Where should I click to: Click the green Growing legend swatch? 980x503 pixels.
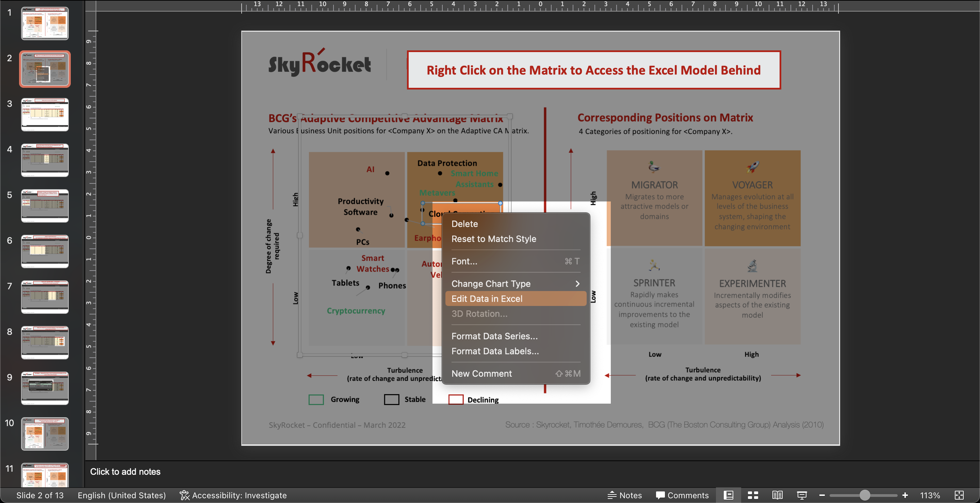(316, 400)
